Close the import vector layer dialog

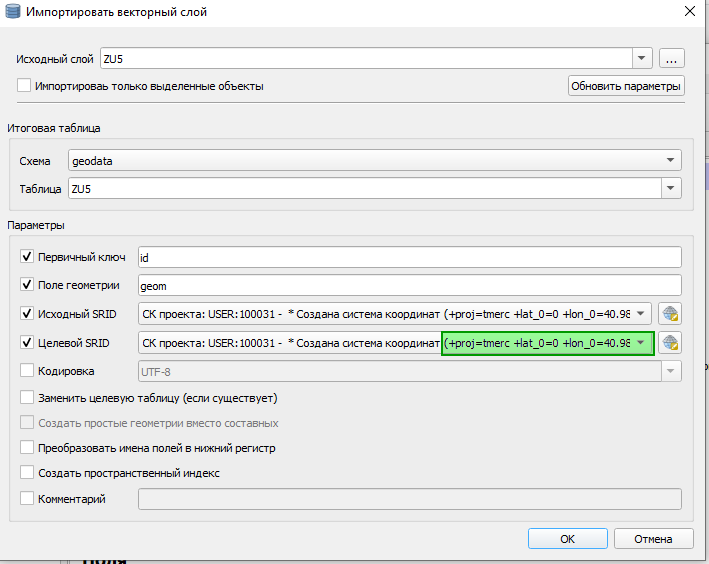click(688, 12)
